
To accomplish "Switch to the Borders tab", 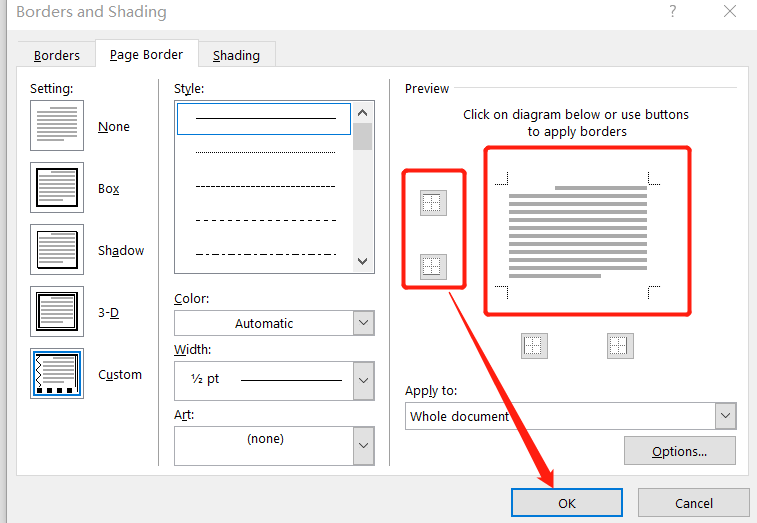I will coord(56,56).
